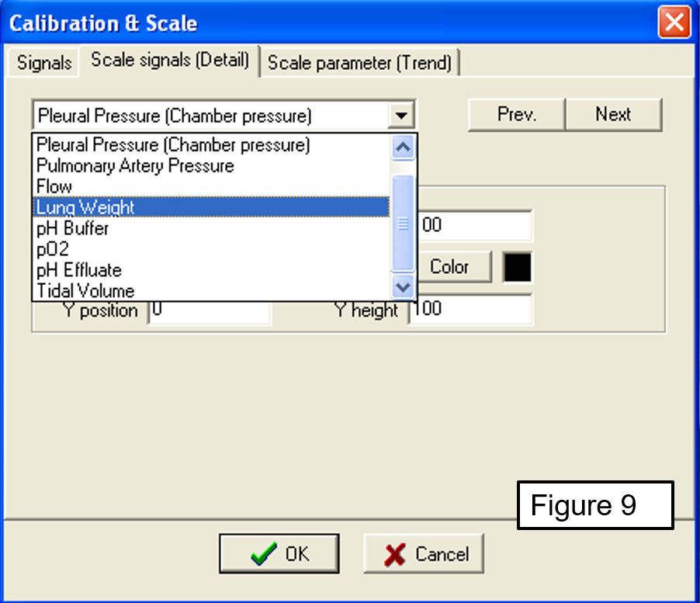This screenshot has height=603, width=700.
Task: Select Pulmonary Artery Pressure in the list
Action: [x=135, y=166]
